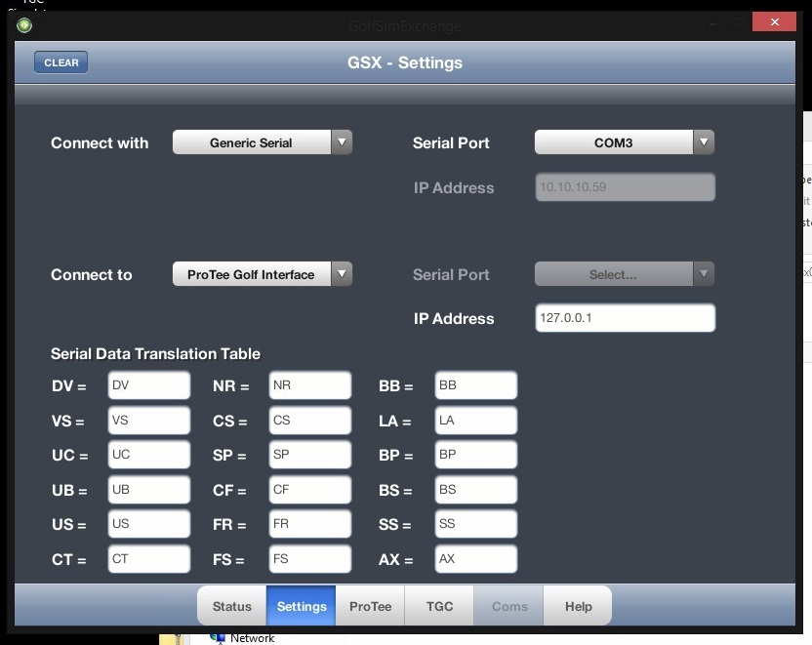
Task: Click the green GolfSimExchange app icon in title bar
Action: pyautogui.click(x=24, y=25)
